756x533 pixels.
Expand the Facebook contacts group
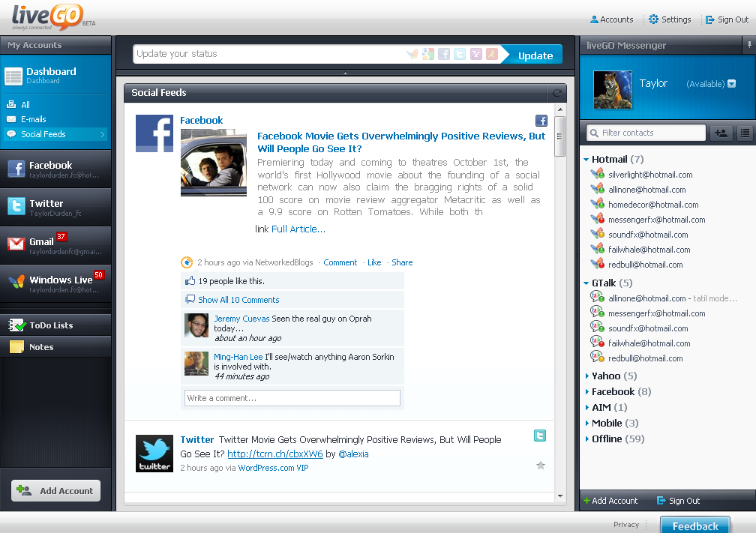pyautogui.click(x=586, y=392)
